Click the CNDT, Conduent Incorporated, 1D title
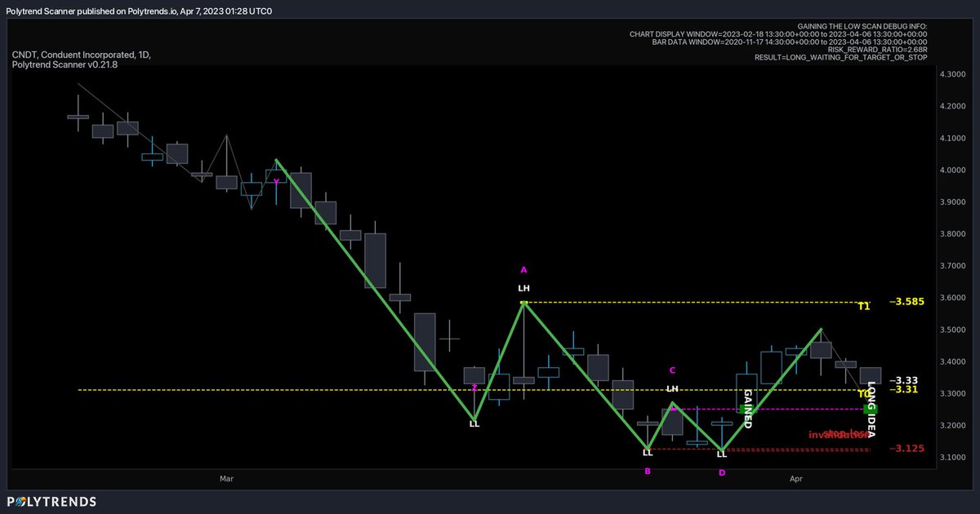980x514 pixels. point(81,55)
